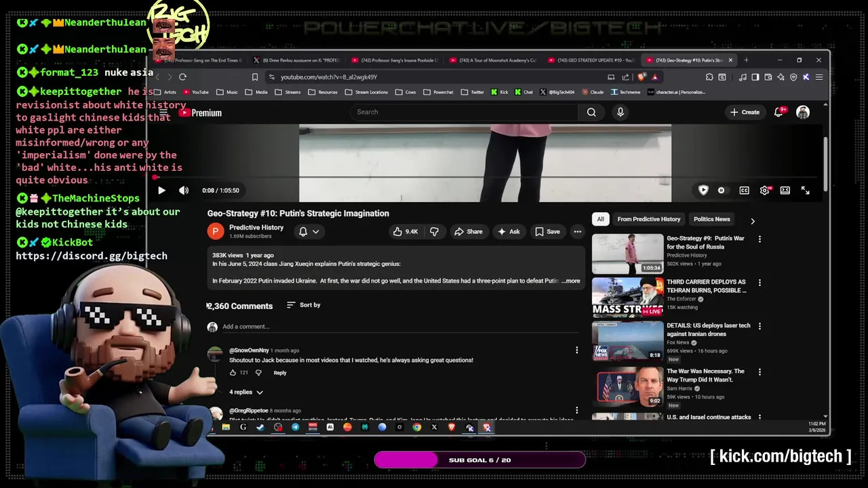Go to YouTube Premium home logo
868x488 pixels.
tap(201, 113)
